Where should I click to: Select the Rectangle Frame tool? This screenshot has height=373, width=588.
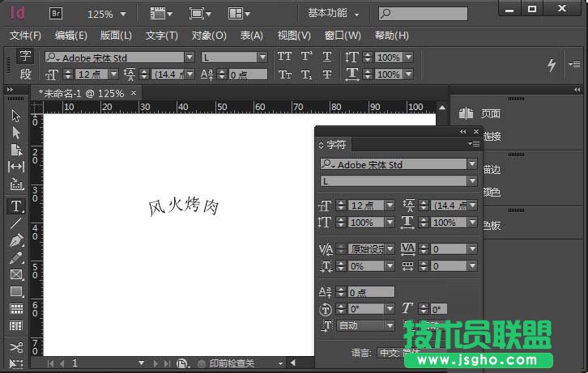point(15,274)
